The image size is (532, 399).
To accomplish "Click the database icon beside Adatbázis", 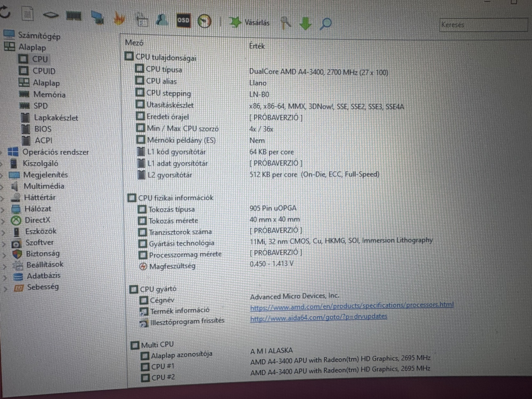I will (x=18, y=276).
